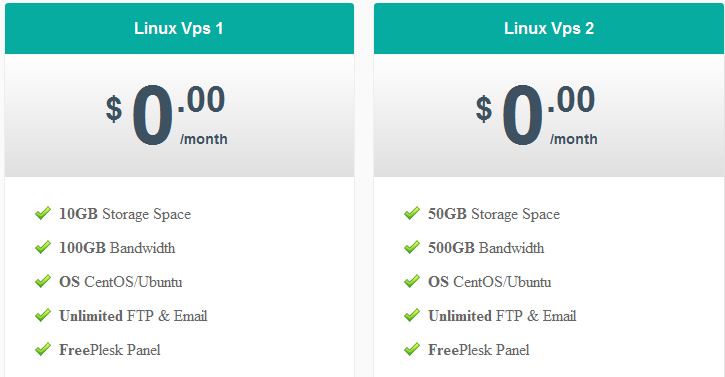Click checkmark beside 100GB Bandwidth
The width and height of the screenshot is (725, 377).
[x=43, y=247]
